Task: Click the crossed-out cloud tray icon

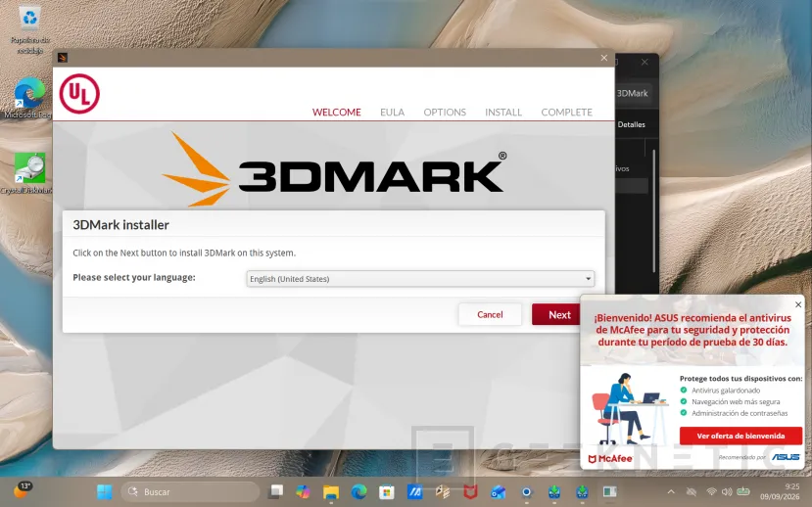Action: pyautogui.click(x=692, y=492)
